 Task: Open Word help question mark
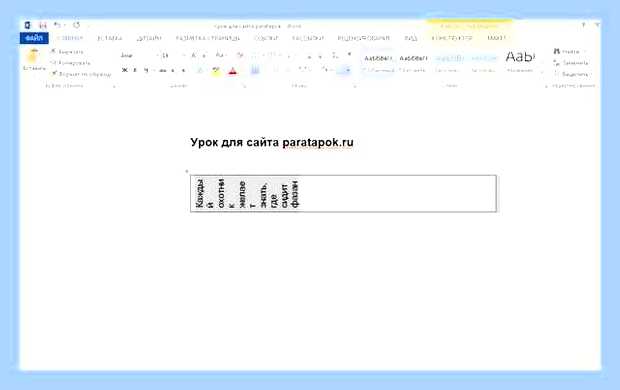tap(584, 25)
